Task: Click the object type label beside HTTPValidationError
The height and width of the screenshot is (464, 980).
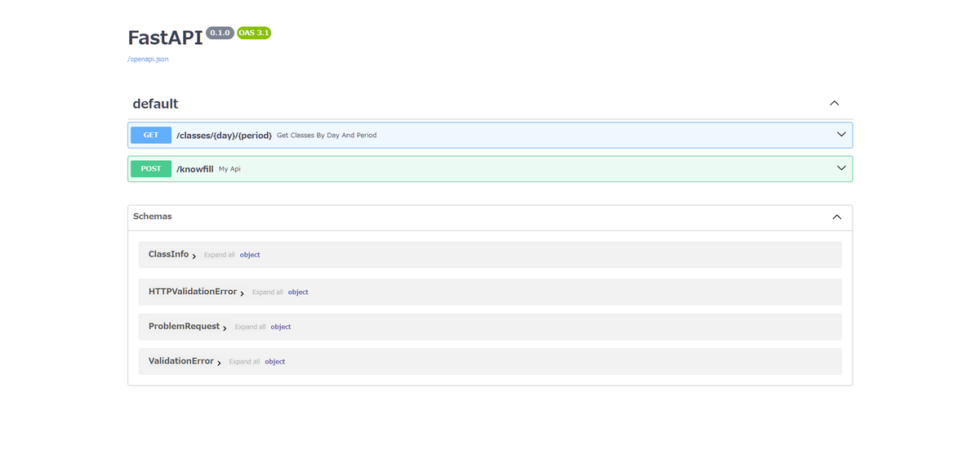Action: click(x=298, y=292)
